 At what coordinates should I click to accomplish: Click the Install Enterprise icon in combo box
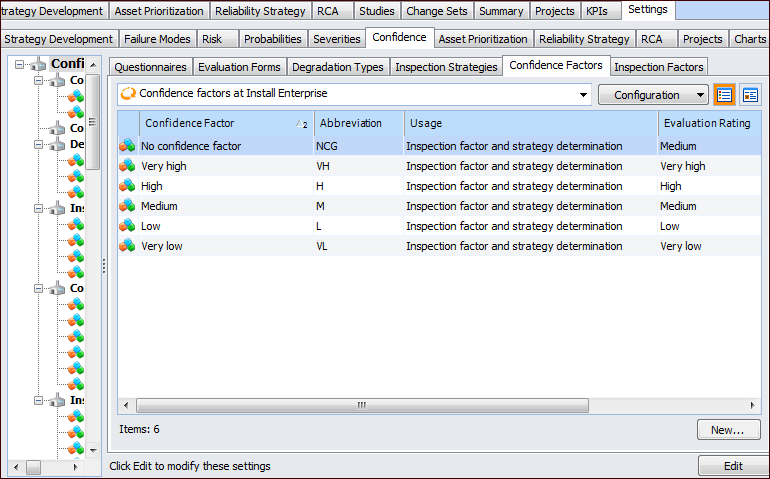(128, 95)
